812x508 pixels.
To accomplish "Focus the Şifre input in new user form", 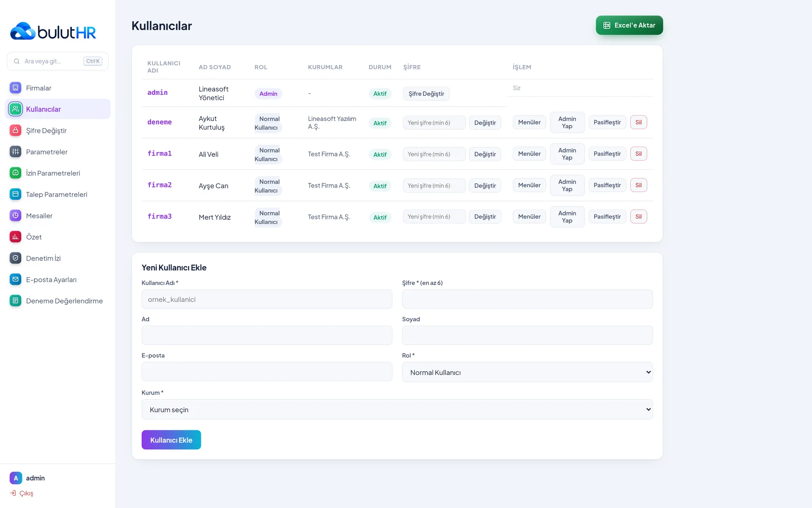I will pyautogui.click(x=527, y=299).
